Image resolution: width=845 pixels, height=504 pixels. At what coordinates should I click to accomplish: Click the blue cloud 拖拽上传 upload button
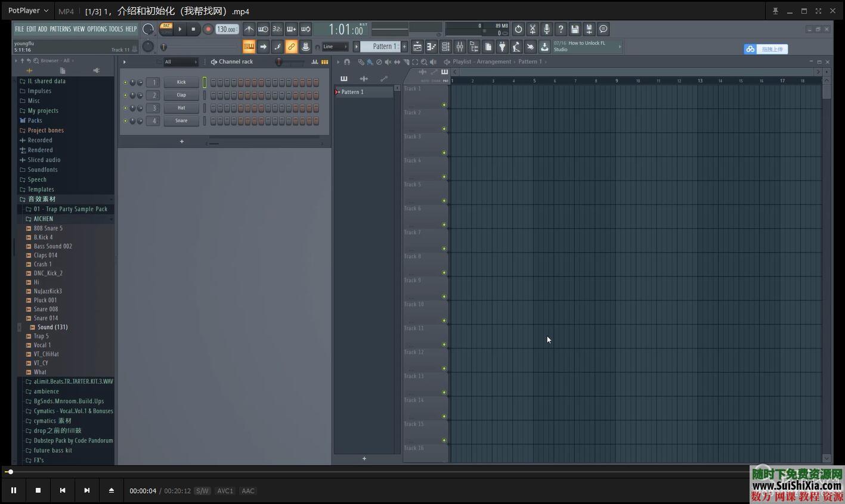pyautogui.click(x=766, y=49)
